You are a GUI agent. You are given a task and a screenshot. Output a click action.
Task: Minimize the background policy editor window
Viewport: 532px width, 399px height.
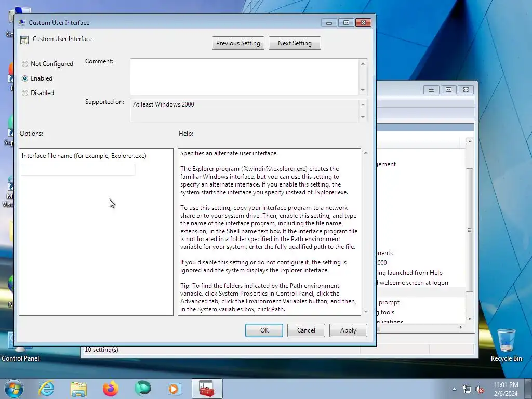point(431,89)
